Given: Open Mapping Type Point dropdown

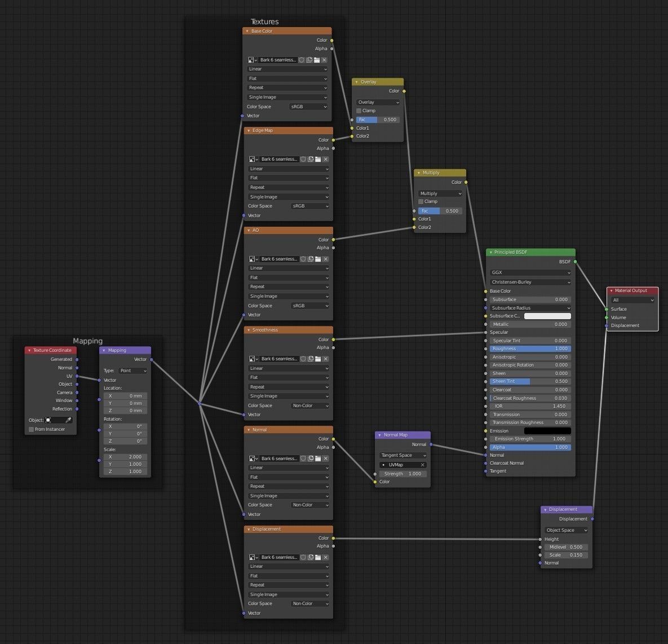Looking at the screenshot, I should 133,371.
